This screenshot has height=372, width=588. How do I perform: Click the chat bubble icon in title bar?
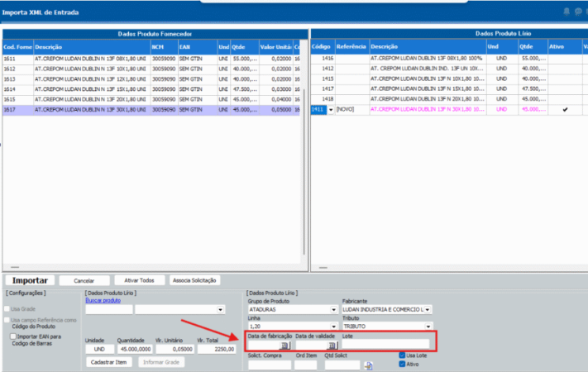[578, 12]
